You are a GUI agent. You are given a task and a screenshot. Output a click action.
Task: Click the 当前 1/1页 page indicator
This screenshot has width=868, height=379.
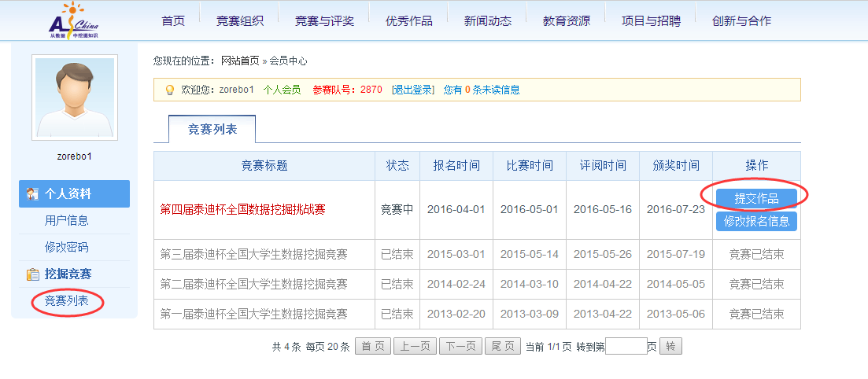tap(548, 347)
